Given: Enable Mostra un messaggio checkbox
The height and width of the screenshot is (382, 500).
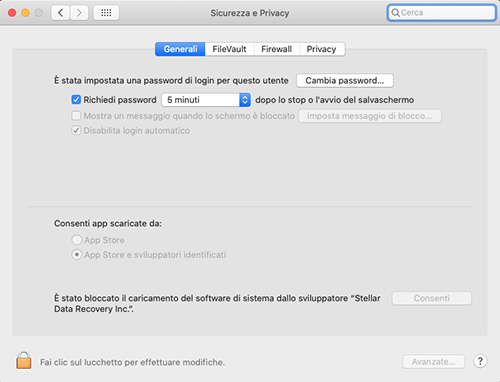Looking at the screenshot, I should coord(76,116).
